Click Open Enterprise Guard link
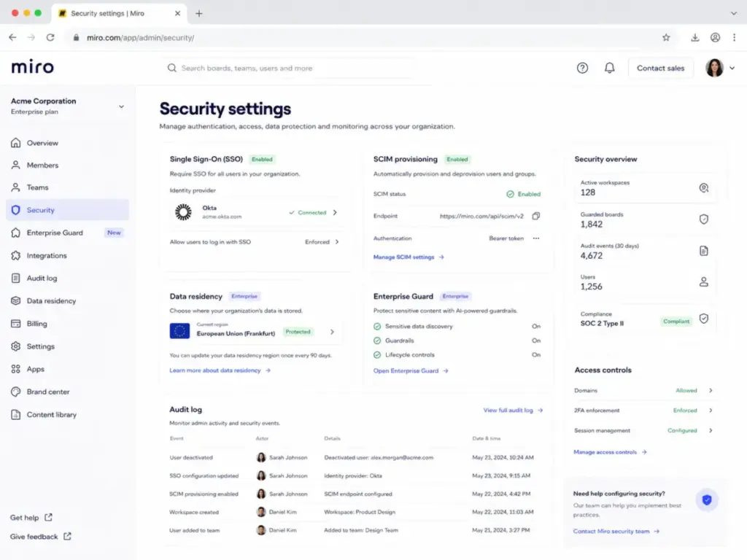The image size is (747, 560). (411, 371)
